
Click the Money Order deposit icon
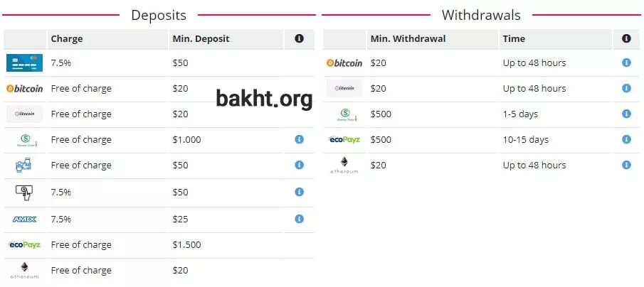pos(25,140)
